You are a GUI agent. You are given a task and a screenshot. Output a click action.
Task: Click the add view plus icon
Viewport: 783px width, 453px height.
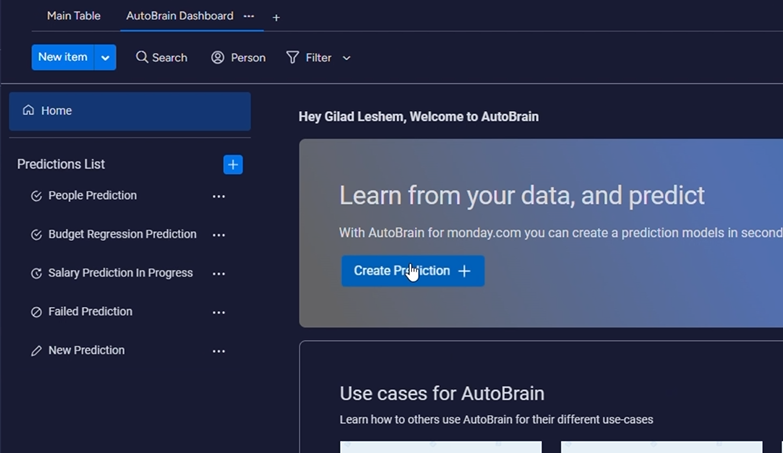(x=276, y=17)
